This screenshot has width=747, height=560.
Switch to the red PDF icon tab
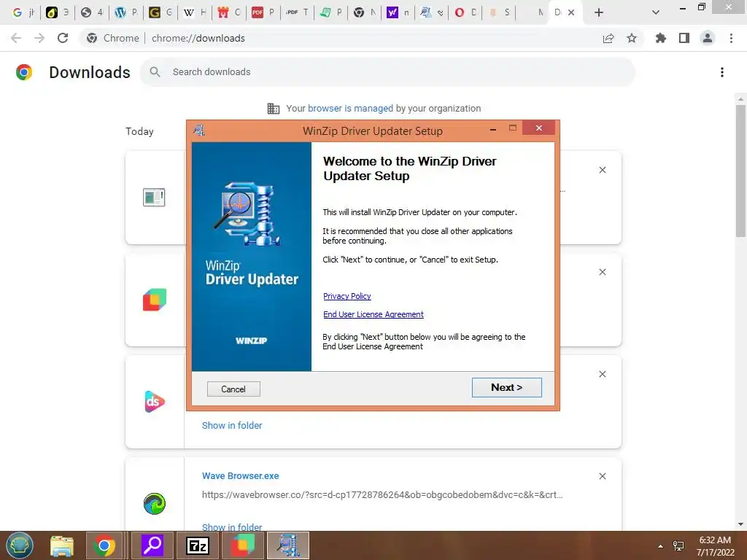(x=263, y=12)
